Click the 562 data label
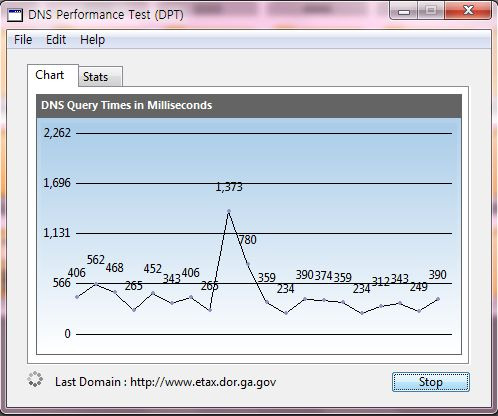 point(96,260)
